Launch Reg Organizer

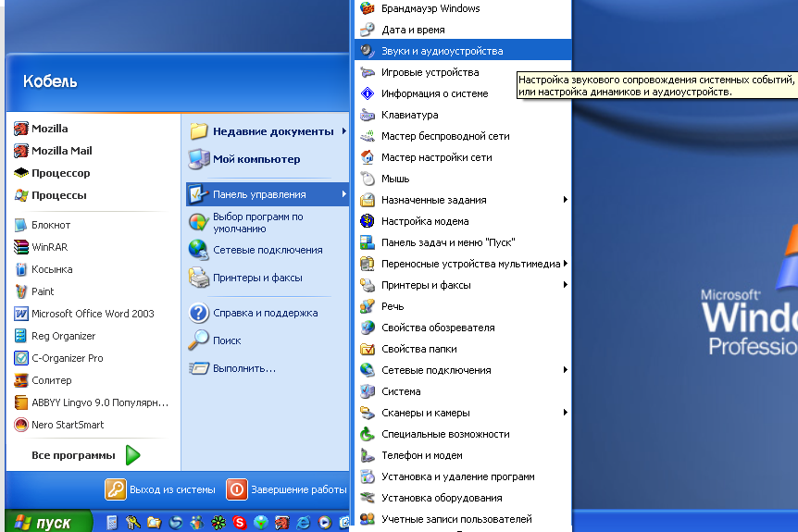click(55, 337)
